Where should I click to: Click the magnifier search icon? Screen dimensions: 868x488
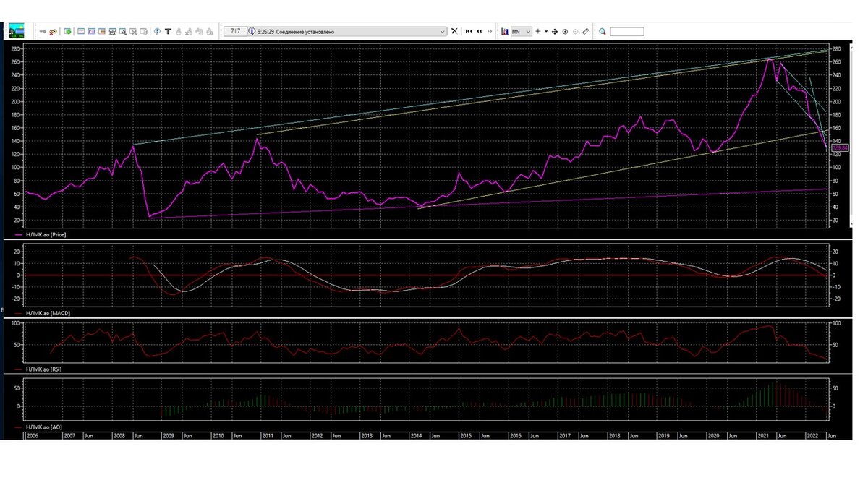602,31
